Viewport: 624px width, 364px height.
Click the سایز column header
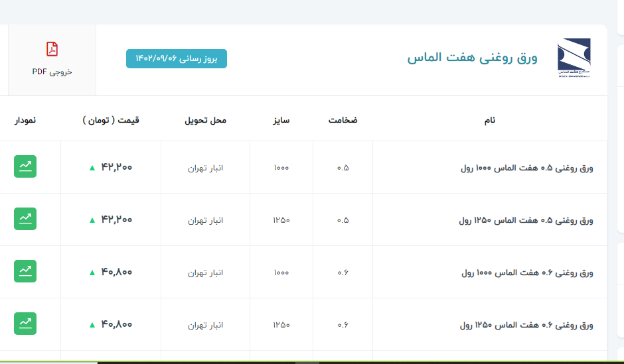pos(280,120)
